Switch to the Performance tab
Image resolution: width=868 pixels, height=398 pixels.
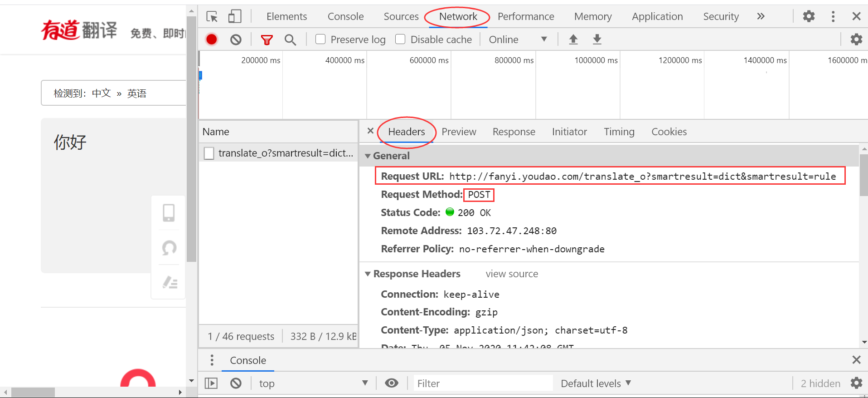526,17
